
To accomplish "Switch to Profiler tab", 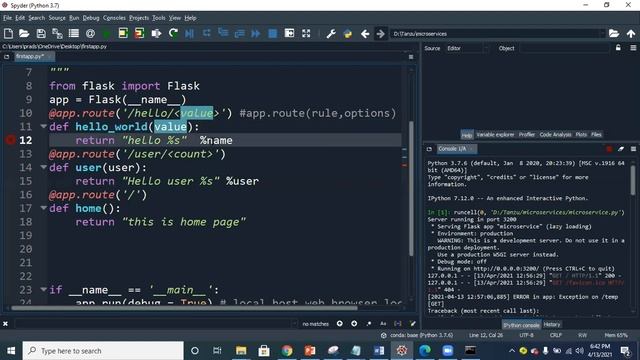I will coord(527,134).
